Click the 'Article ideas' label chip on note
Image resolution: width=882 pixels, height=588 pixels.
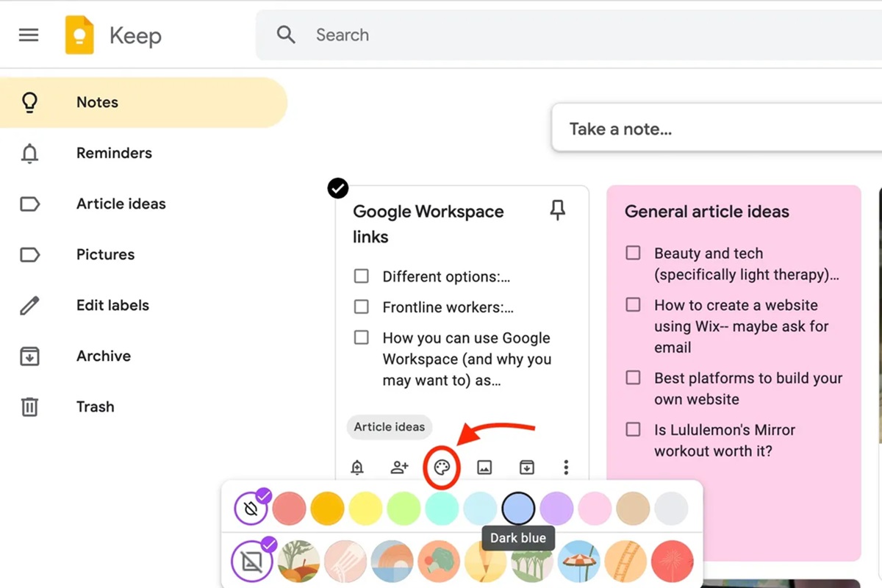click(x=390, y=427)
